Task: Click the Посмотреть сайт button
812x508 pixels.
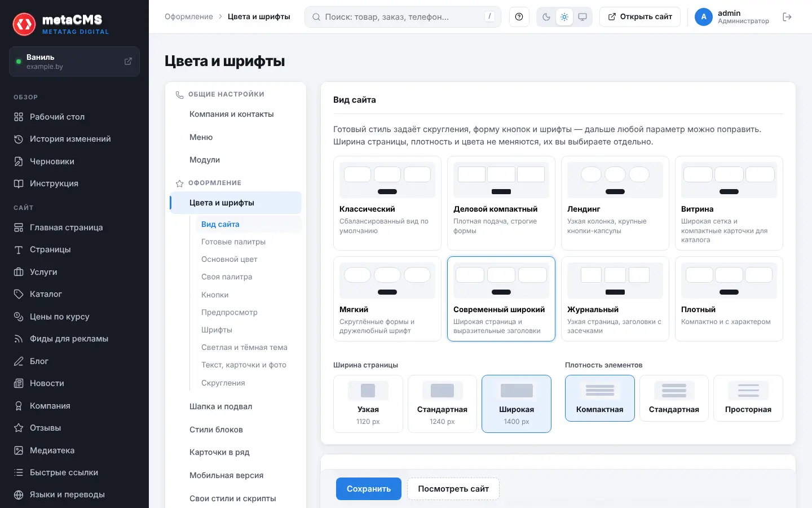Action: tap(453, 489)
